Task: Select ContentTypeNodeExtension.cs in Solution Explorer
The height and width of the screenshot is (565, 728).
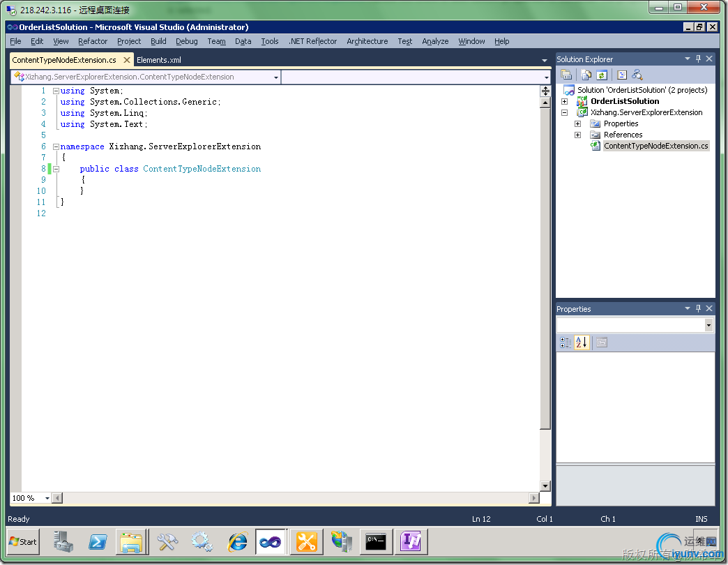Action: click(x=655, y=146)
